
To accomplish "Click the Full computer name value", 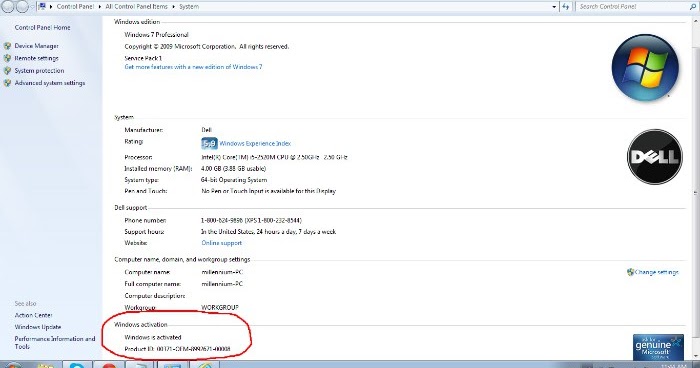I will click(x=222, y=284).
